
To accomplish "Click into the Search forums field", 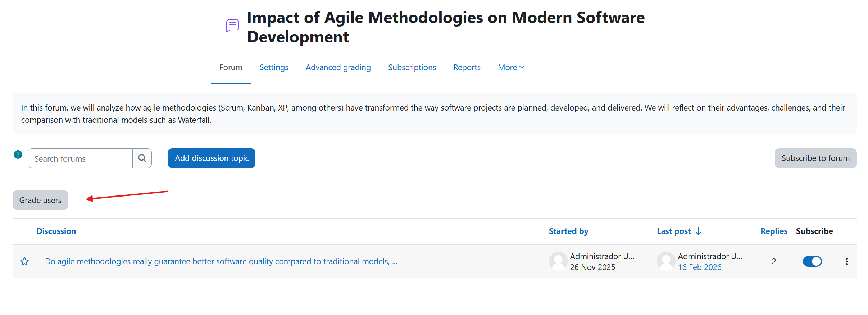I will [x=80, y=158].
